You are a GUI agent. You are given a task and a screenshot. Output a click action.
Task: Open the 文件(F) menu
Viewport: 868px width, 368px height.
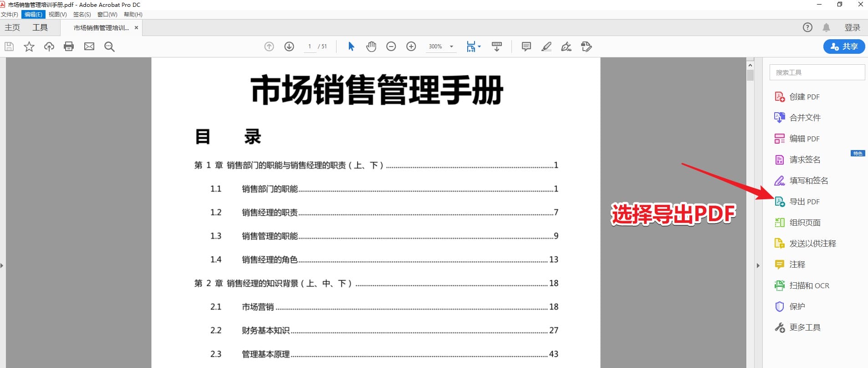10,14
